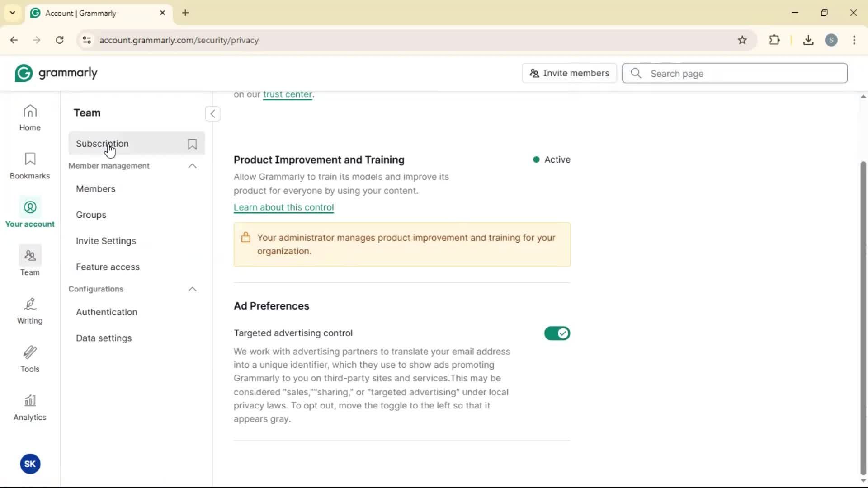Follow the Learn about this control link
Screen dimensions: 868x488
coord(283,207)
